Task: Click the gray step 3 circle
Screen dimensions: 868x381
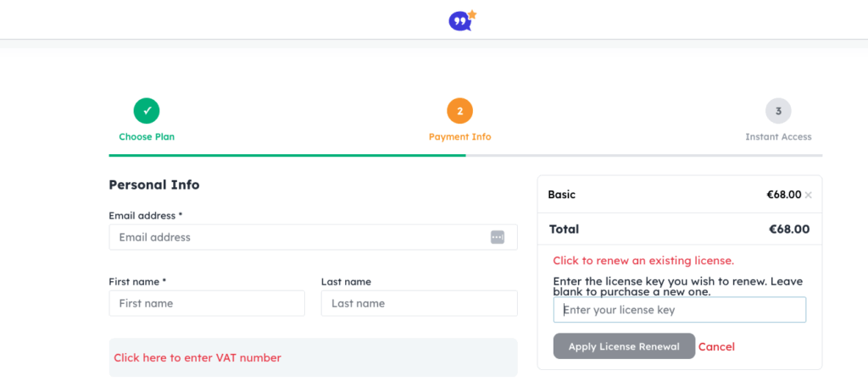Action: (x=778, y=110)
